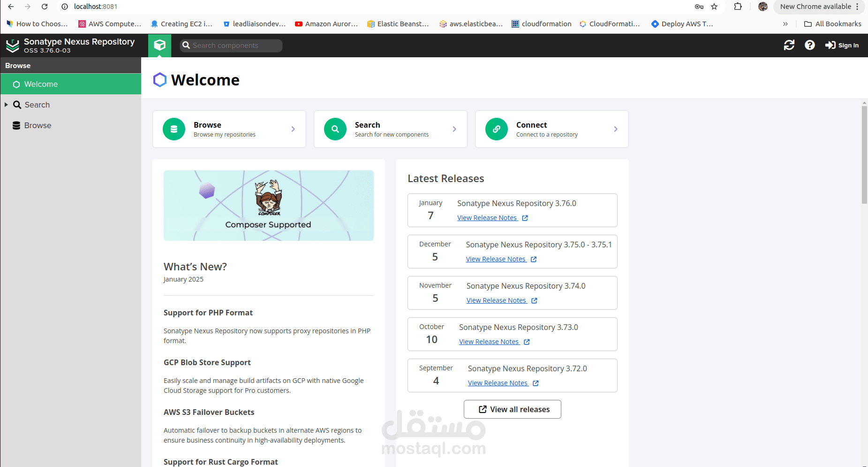
Task: Open 'Elastic Beanst…' bookmark
Action: 398,24
